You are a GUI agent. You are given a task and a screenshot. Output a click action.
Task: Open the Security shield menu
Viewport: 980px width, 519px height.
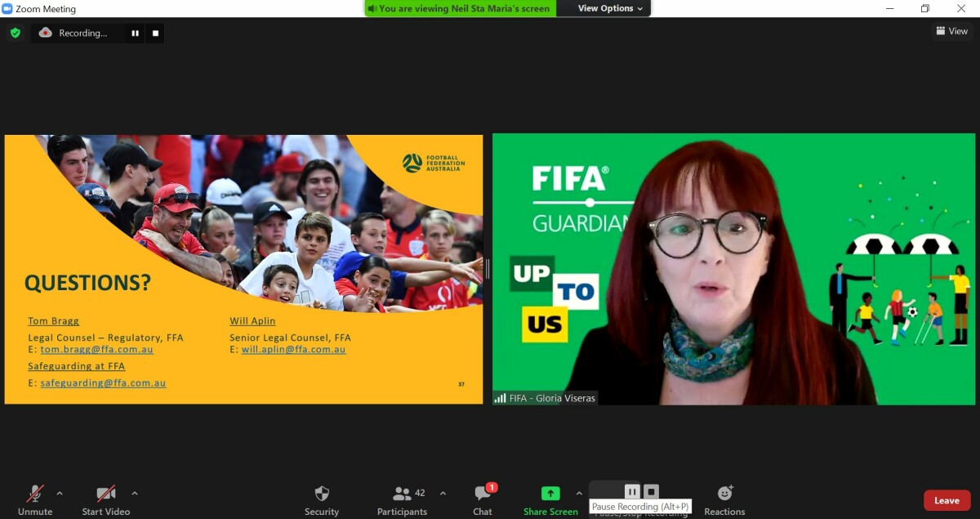point(322,499)
